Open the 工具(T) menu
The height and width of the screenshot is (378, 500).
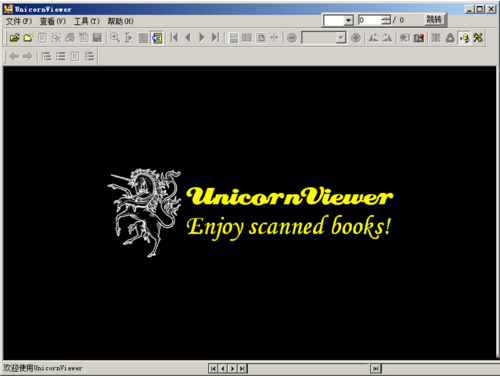coord(86,21)
